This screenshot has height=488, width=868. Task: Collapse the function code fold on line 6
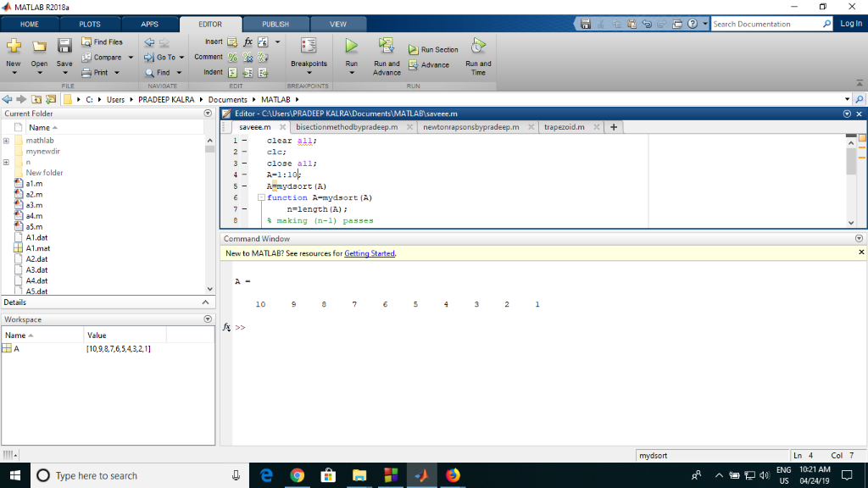click(x=261, y=197)
